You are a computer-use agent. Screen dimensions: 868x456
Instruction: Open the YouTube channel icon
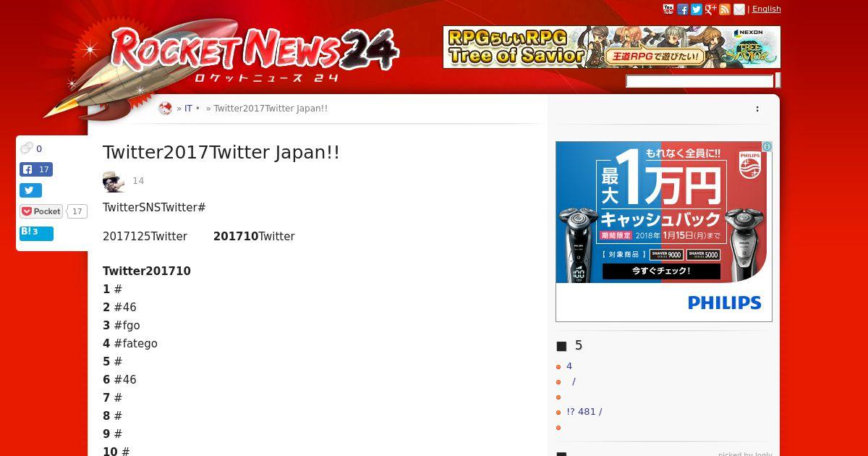click(668, 9)
